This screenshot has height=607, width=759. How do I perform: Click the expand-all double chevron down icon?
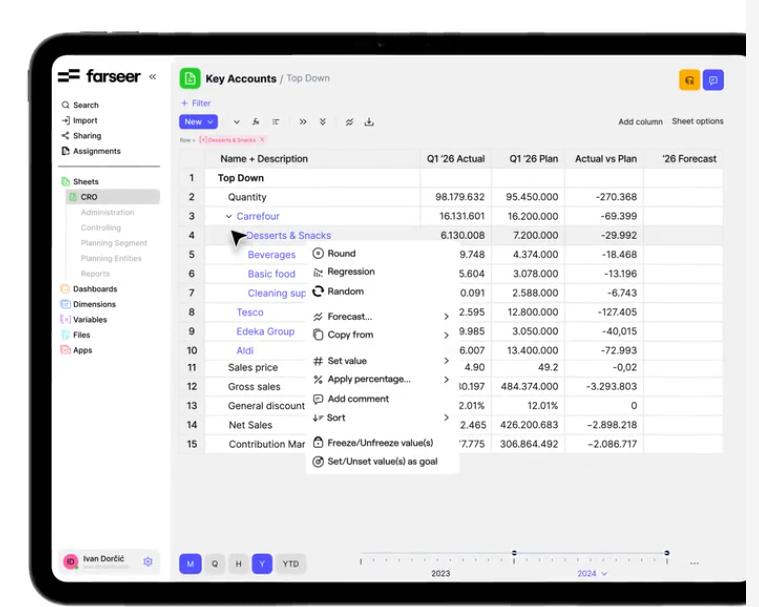(322, 121)
